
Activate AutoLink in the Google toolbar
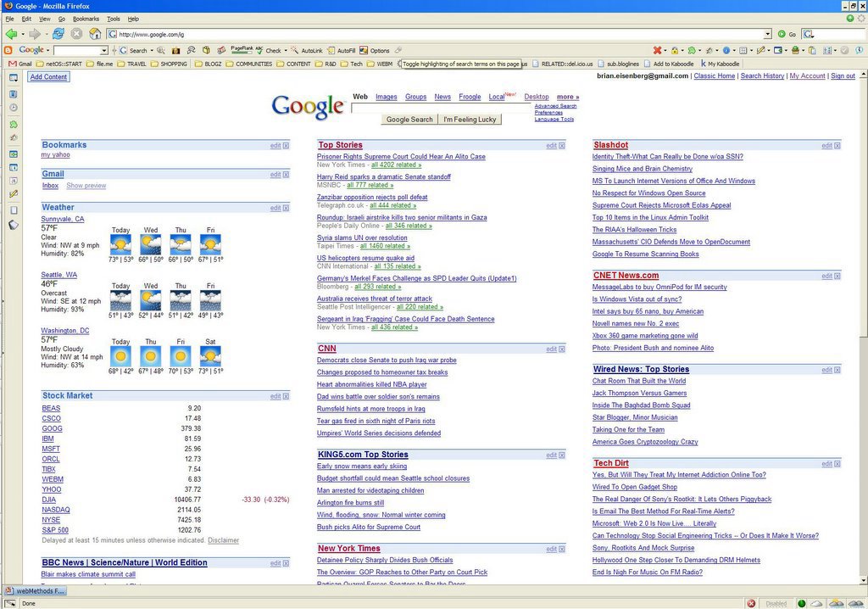307,50
